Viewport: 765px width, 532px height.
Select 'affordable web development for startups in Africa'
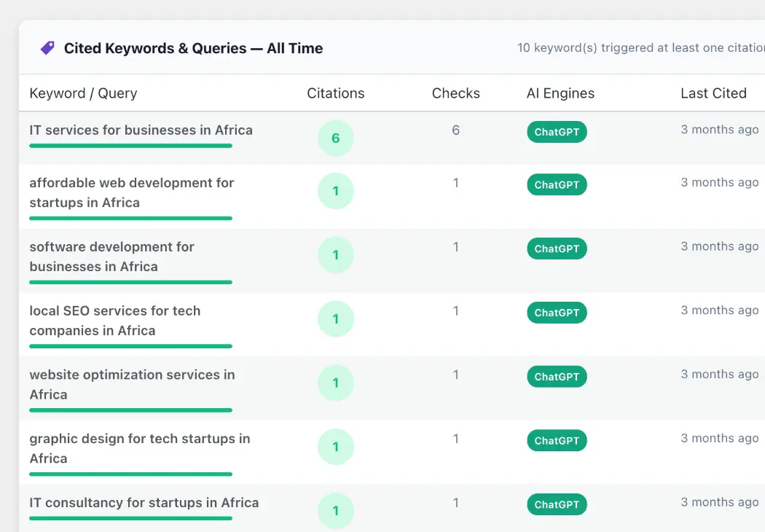pyautogui.click(x=132, y=193)
